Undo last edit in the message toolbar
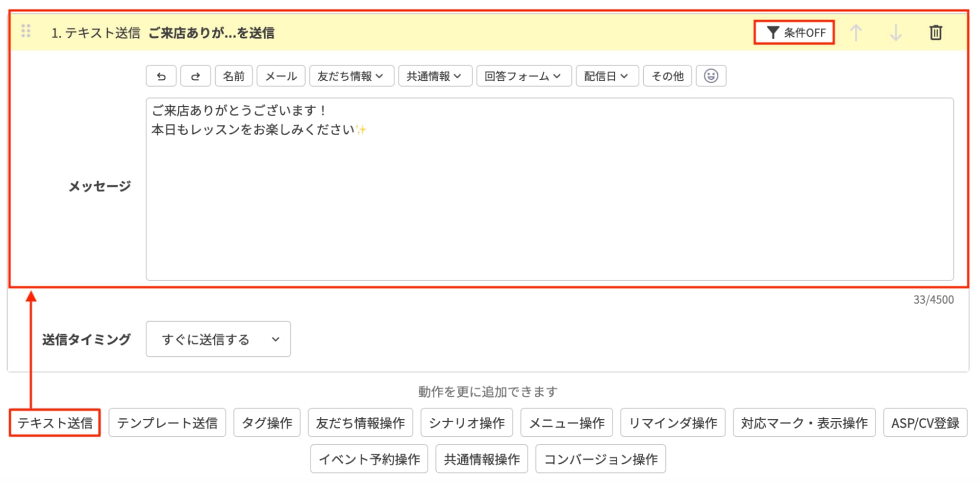 [161, 75]
